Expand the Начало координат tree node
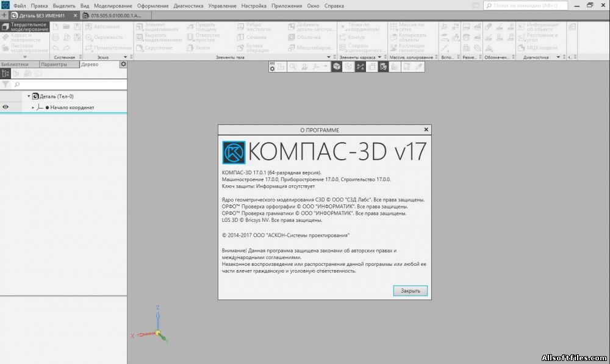 [x=33, y=107]
